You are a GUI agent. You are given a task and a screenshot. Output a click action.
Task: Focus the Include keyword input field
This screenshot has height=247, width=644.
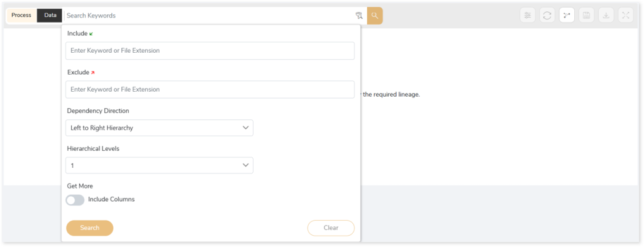point(210,51)
